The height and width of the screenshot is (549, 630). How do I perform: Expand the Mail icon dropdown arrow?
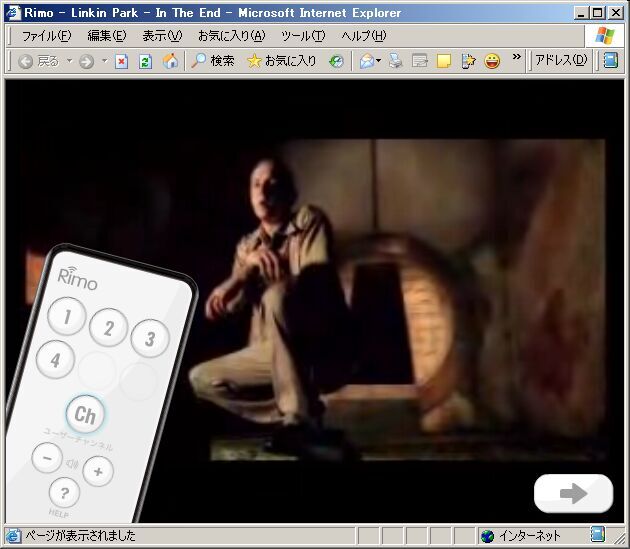click(x=378, y=61)
